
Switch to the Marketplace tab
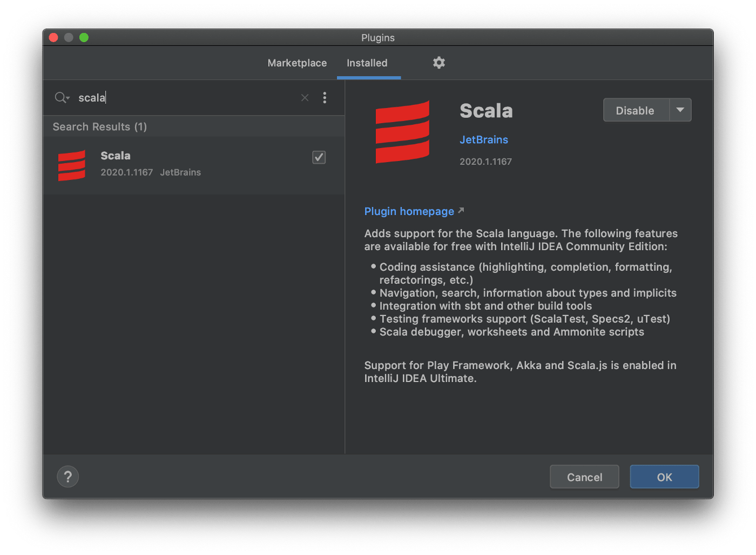tap(297, 63)
